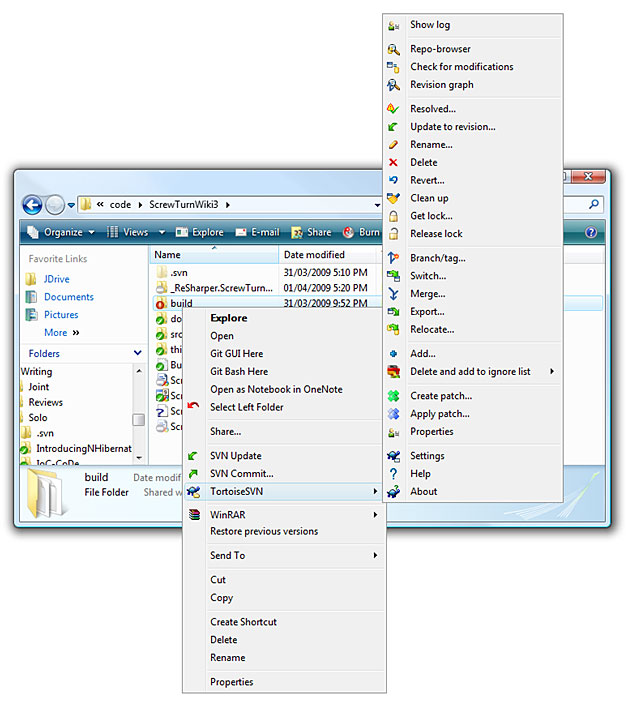Click the Relocate icon

pos(393,330)
